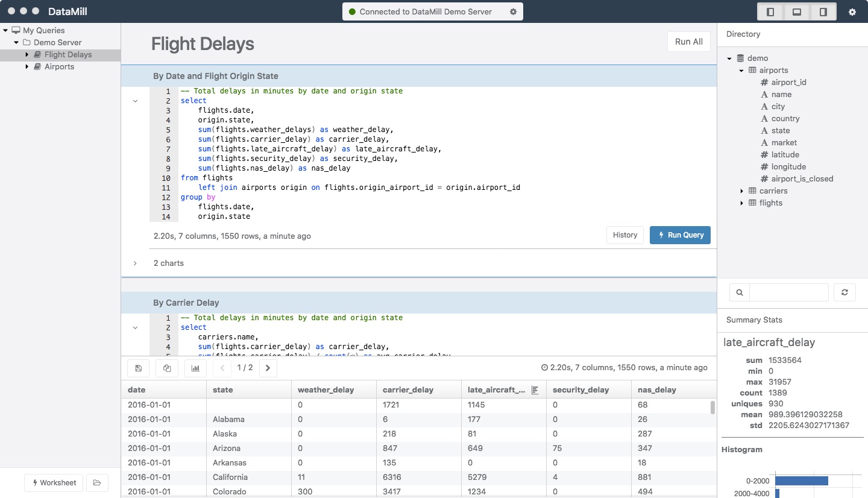The image size is (868, 498).
Task: Click sort icon on late_aircraft column header
Action: (535, 390)
